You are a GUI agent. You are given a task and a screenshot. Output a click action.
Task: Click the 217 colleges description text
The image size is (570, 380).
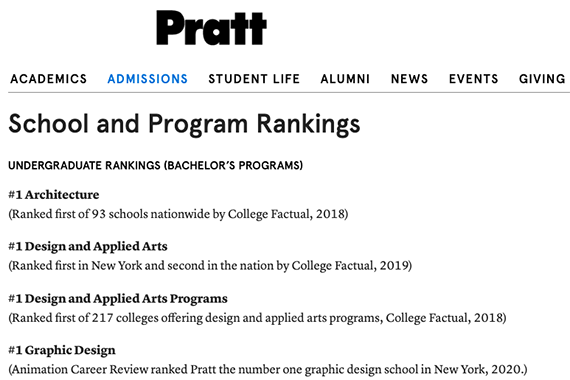pyautogui.click(x=257, y=318)
